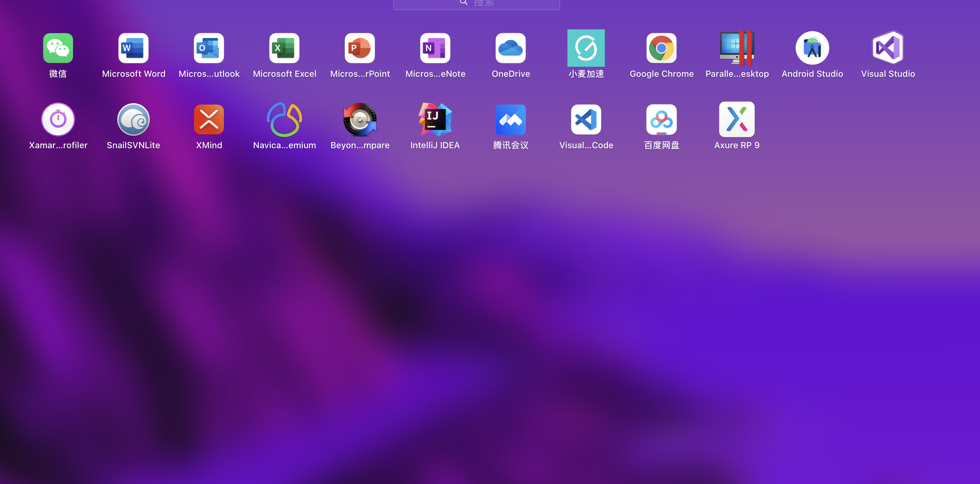
Task: Launch the Microsoft Word icon
Action: tap(133, 48)
